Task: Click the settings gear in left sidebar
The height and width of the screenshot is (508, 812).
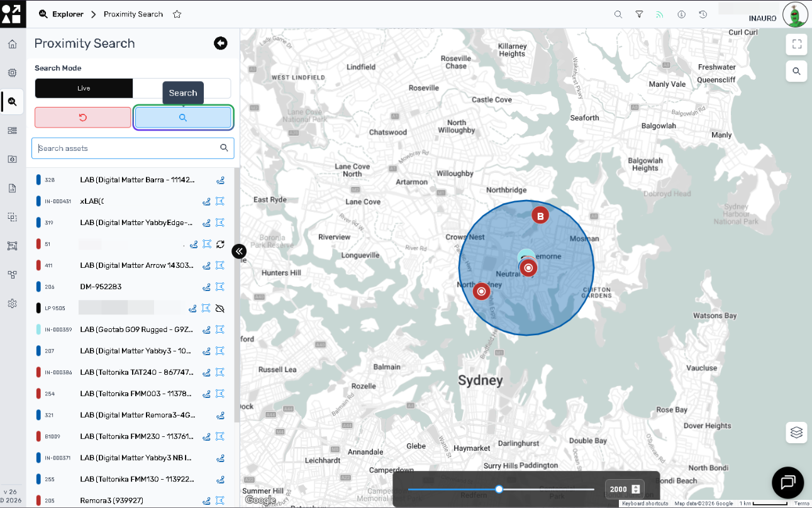Action: 12,304
